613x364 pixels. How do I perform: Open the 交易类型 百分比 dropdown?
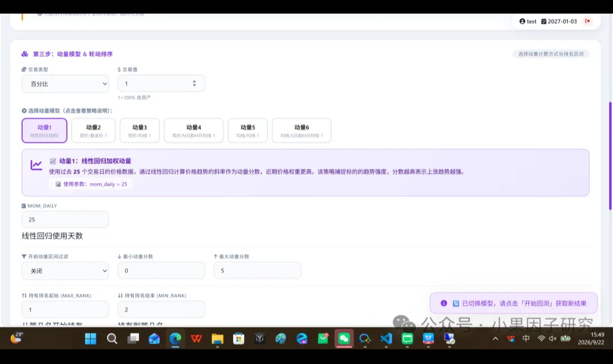pos(65,83)
